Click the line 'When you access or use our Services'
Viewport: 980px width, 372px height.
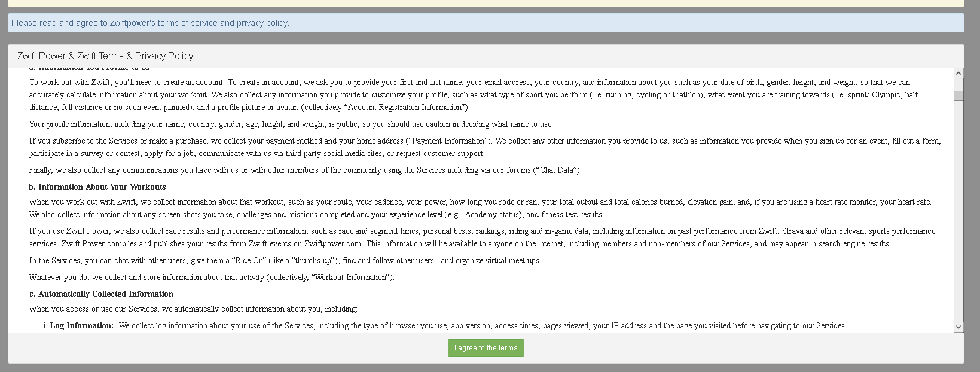pyautogui.click(x=193, y=309)
